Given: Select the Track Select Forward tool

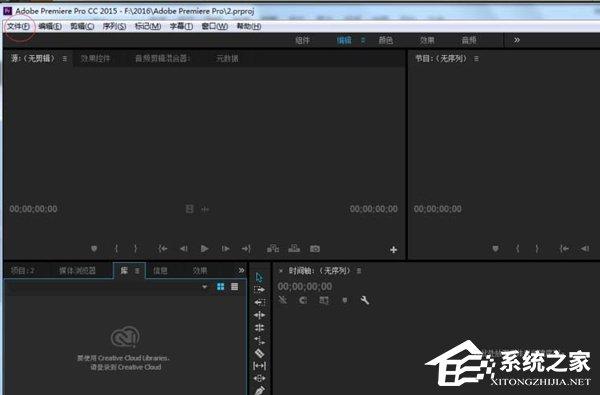Looking at the screenshot, I should [x=259, y=289].
